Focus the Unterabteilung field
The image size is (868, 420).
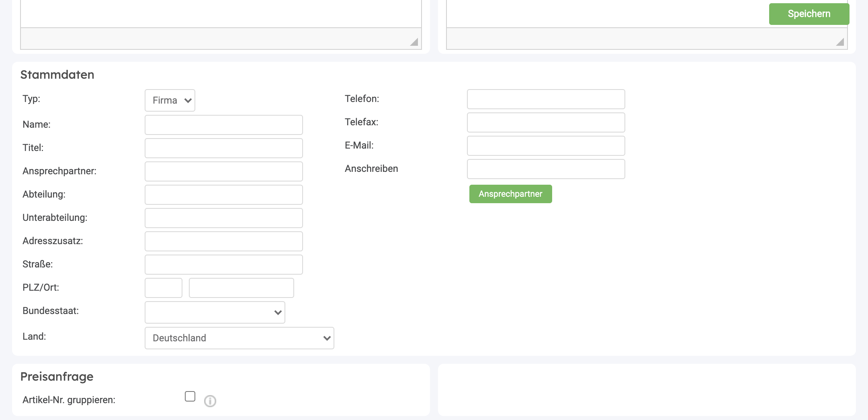point(224,218)
